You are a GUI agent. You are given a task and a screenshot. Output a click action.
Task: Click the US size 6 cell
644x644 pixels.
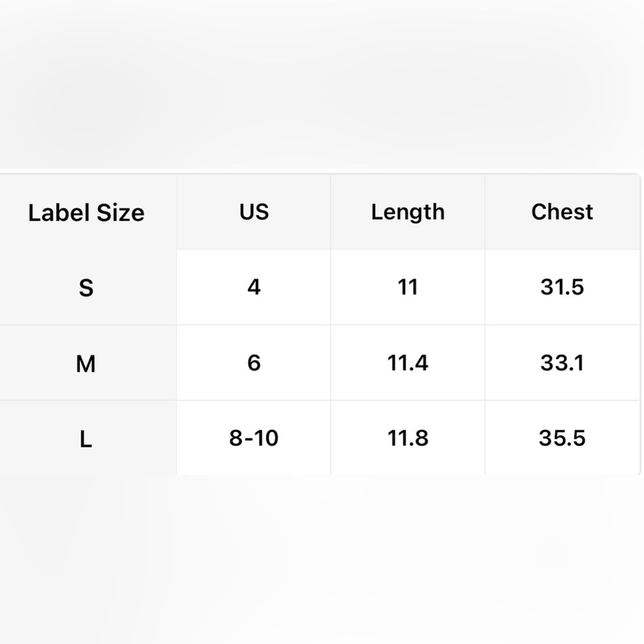tap(254, 363)
